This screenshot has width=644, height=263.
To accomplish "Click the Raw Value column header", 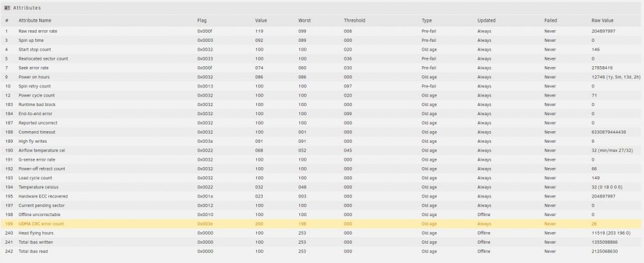I will point(603,21).
